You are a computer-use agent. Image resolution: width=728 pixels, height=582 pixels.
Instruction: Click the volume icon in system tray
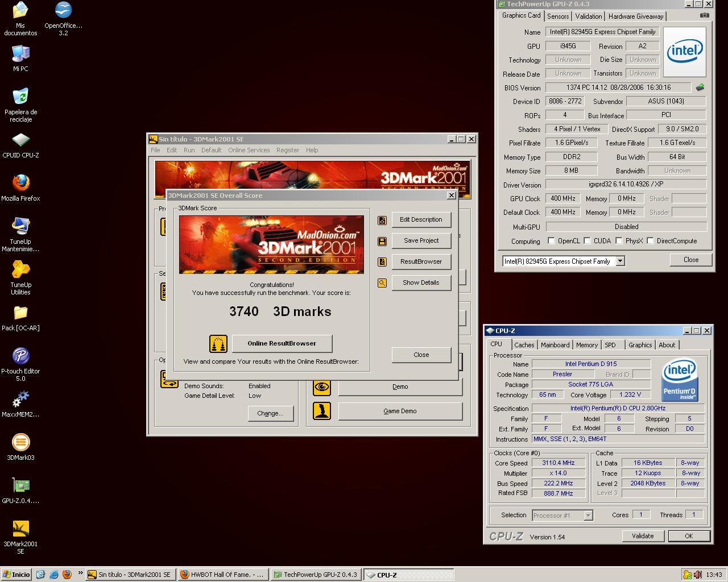(697, 575)
